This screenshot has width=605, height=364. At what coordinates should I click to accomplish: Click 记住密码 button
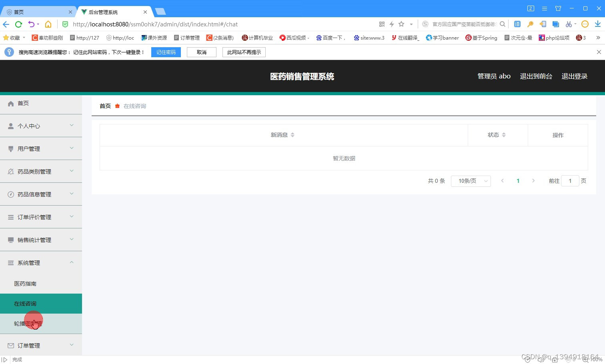click(166, 52)
